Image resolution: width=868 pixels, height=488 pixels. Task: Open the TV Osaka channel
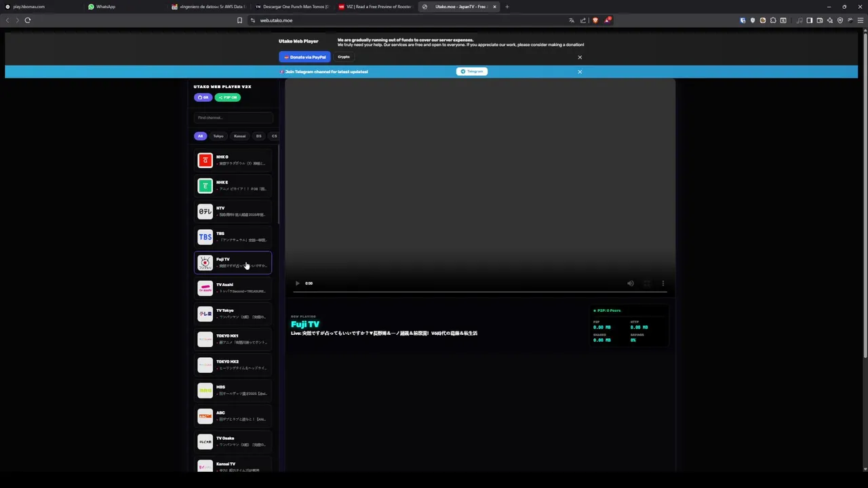(x=233, y=441)
